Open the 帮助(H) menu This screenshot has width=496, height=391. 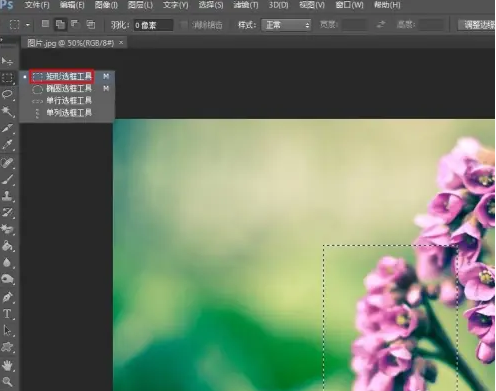point(387,5)
